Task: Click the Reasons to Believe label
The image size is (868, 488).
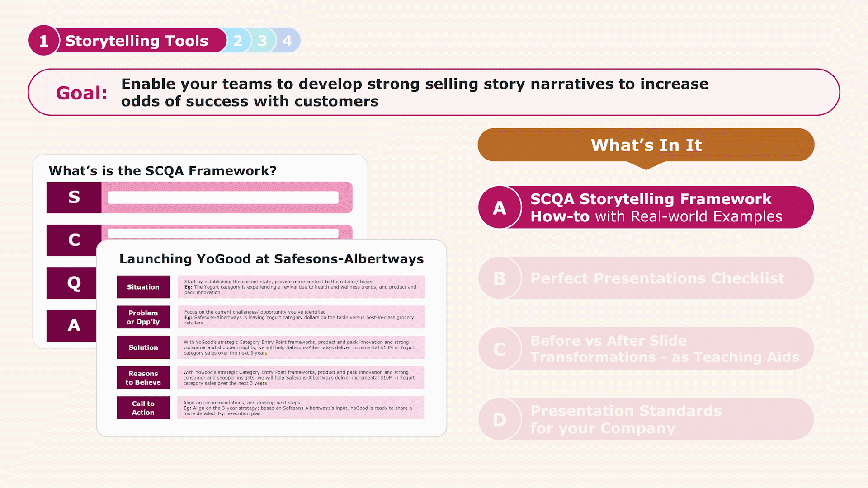Action: point(143,378)
